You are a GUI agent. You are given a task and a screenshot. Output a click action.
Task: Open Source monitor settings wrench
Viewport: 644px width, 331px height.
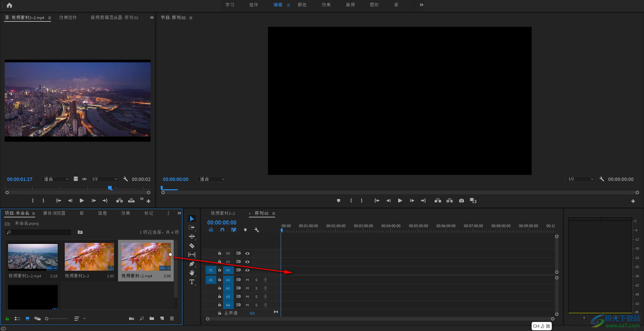coord(125,179)
